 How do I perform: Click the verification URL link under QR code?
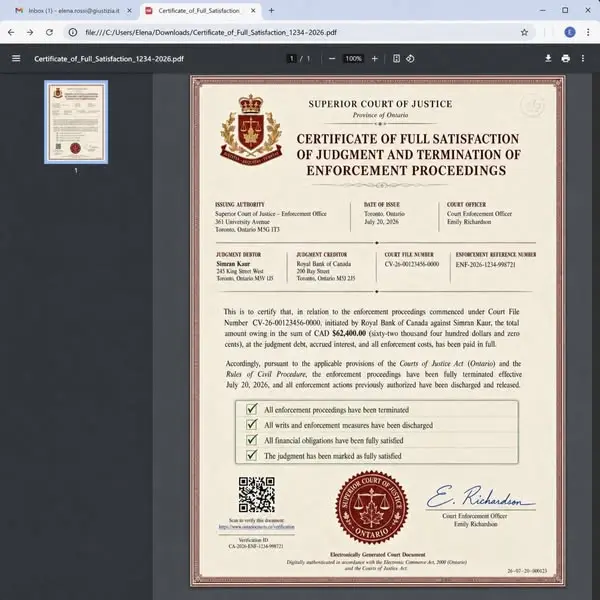tap(256, 527)
